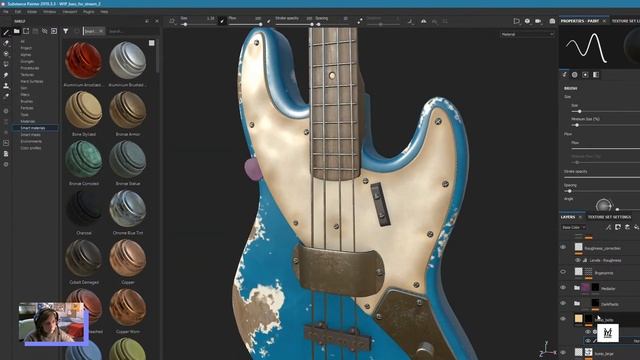Image resolution: width=640 pixels, height=360 pixels.
Task: Open the Viewport menu
Action: coord(70,12)
